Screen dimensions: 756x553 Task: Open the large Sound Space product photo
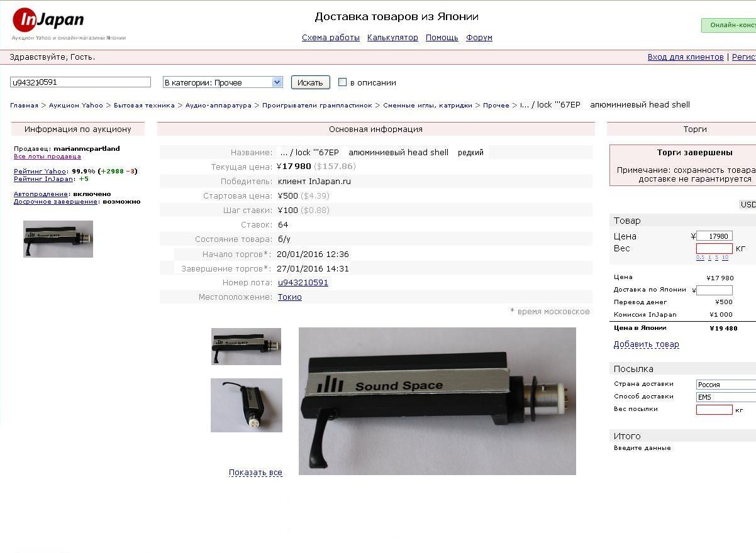tap(437, 401)
